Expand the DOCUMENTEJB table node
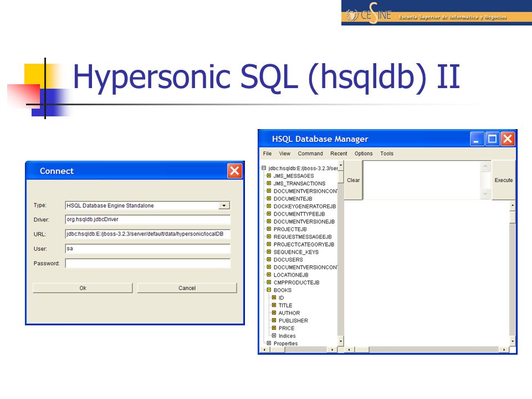The width and height of the screenshot is (532, 399). [269, 198]
